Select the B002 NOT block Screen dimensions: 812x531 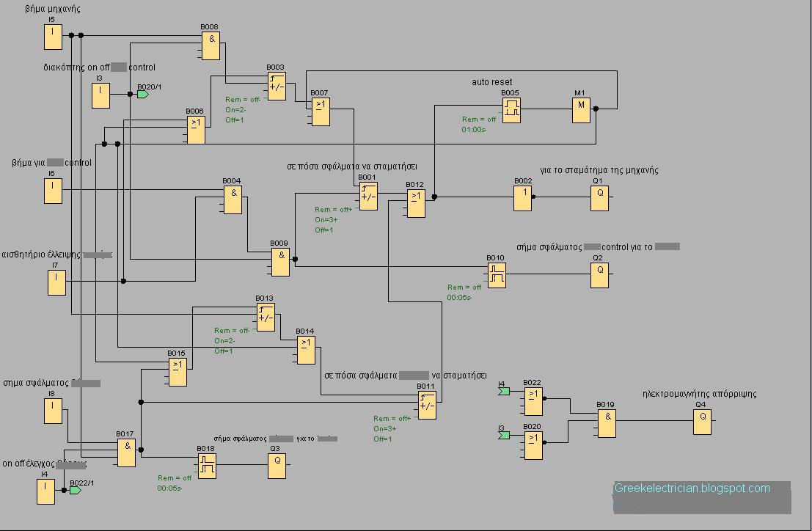pyautogui.click(x=523, y=197)
